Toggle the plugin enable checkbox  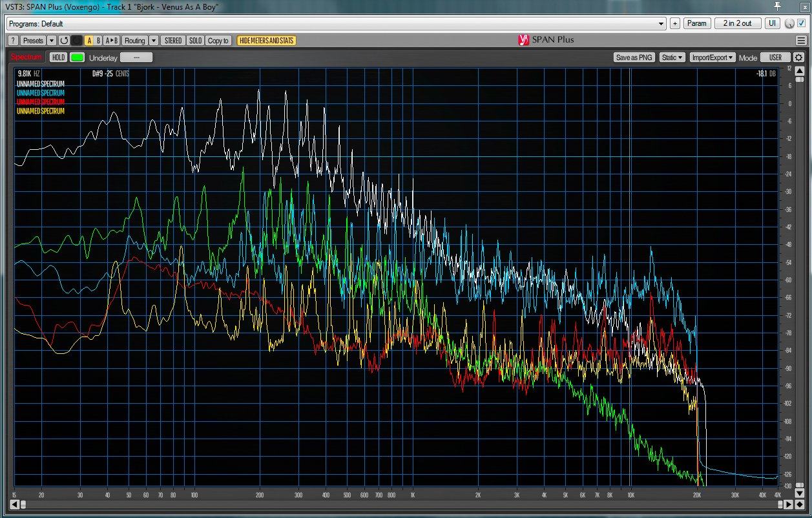pos(802,23)
